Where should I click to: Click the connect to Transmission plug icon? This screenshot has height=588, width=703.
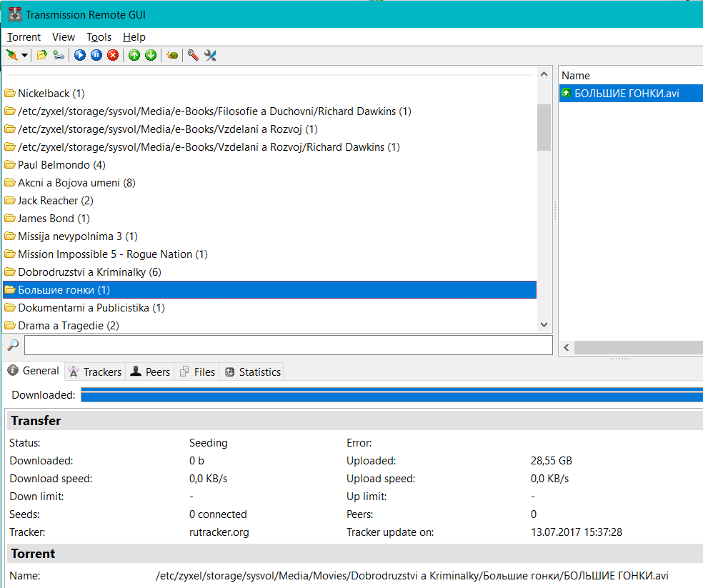12,55
